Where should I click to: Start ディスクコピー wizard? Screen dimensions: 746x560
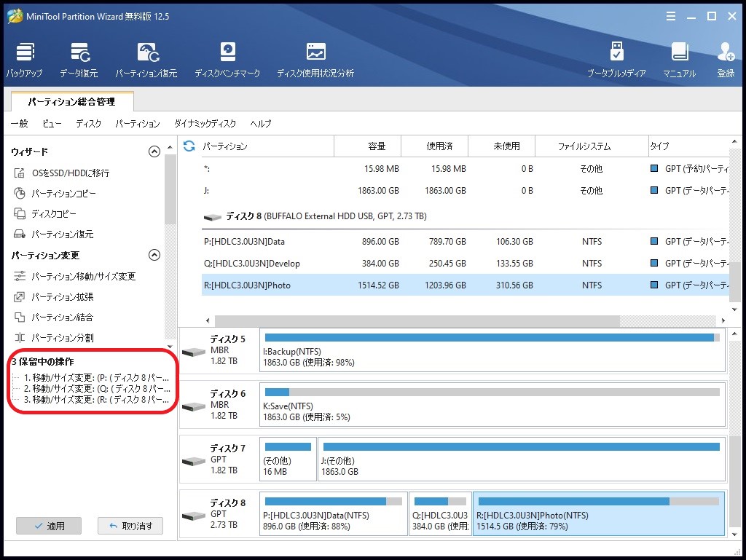[45, 214]
